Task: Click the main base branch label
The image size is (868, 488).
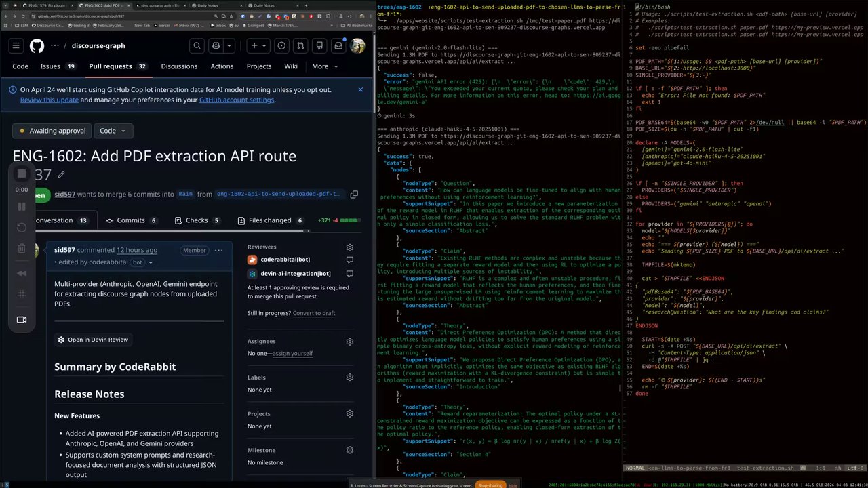Action: (x=185, y=195)
